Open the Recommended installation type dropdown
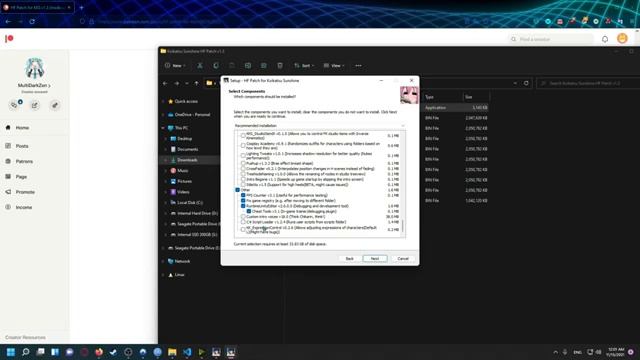Screen dimensions: 640x360 tap(320, 126)
